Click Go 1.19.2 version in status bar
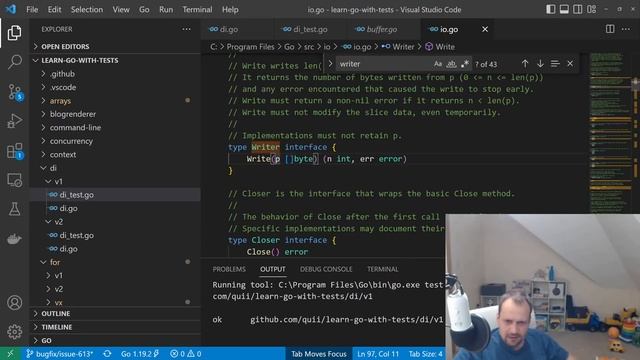Viewport: 640px width, 360px height. (x=140, y=353)
